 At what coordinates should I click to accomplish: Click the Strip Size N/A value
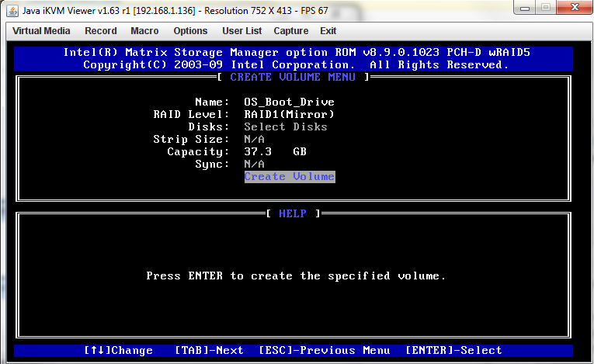(x=254, y=140)
